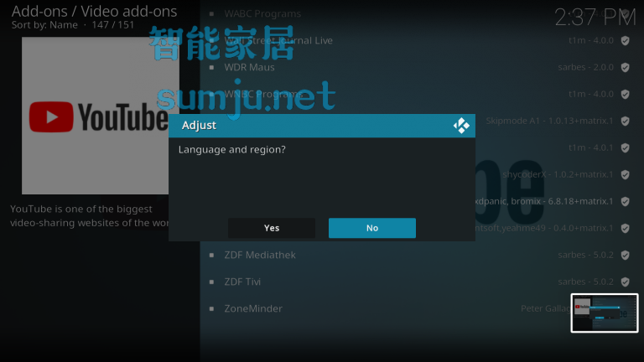Click the screenshot preview thumbnail in corner
Image resolution: width=644 pixels, height=362 pixels.
coord(605,313)
